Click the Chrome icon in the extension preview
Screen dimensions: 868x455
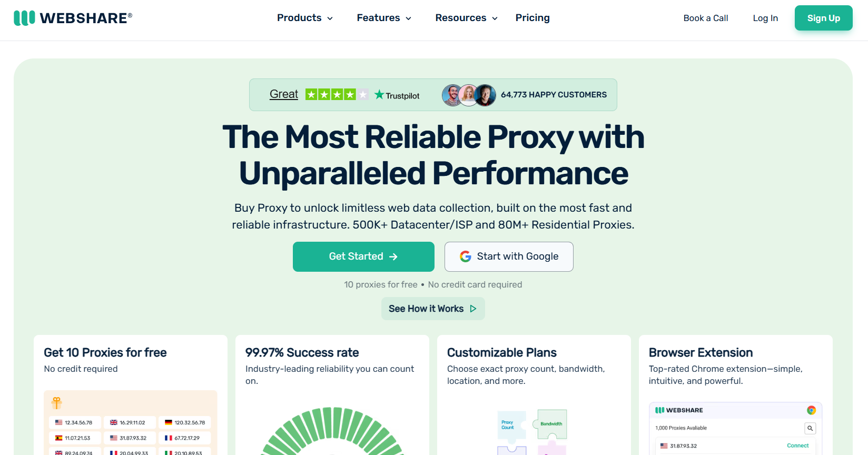click(811, 410)
